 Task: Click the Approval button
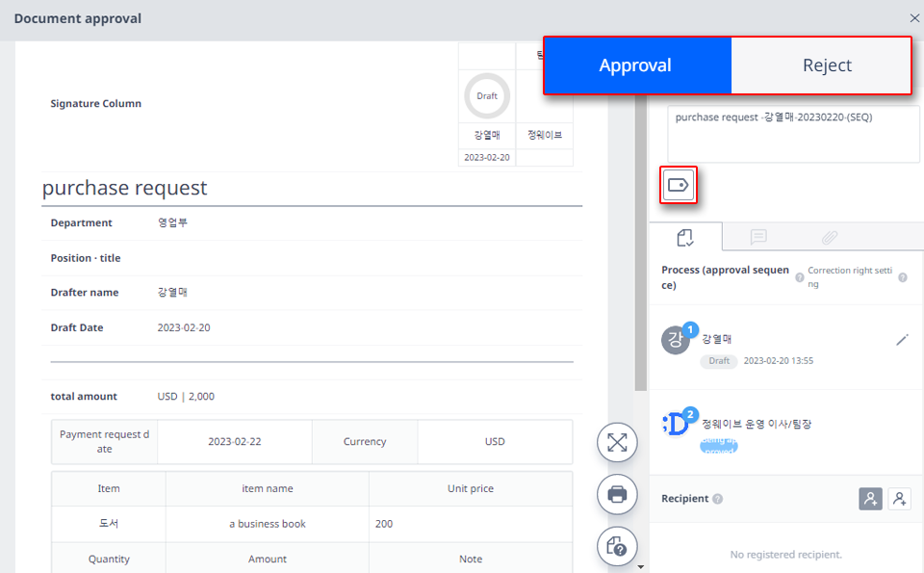636,65
